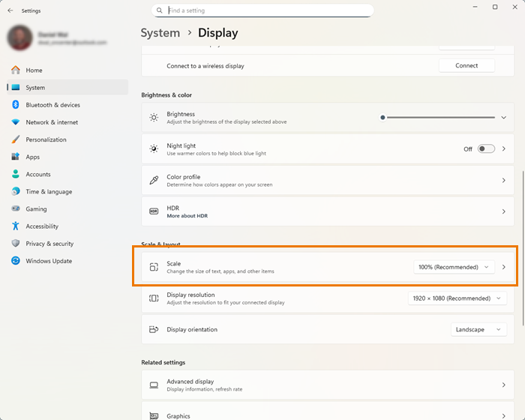Click the Brightness sun icon
Viewport: 525px width, 420px height.
pos(154,118)
